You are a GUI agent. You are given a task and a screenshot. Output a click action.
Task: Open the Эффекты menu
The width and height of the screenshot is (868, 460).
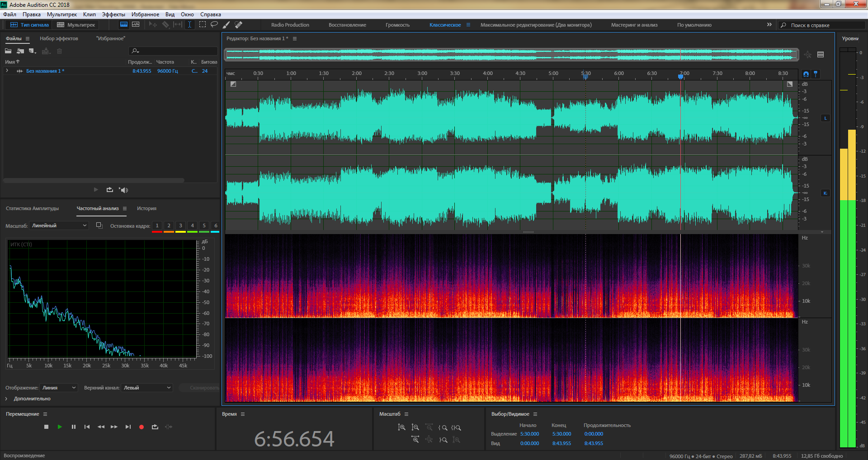(113, 14)
